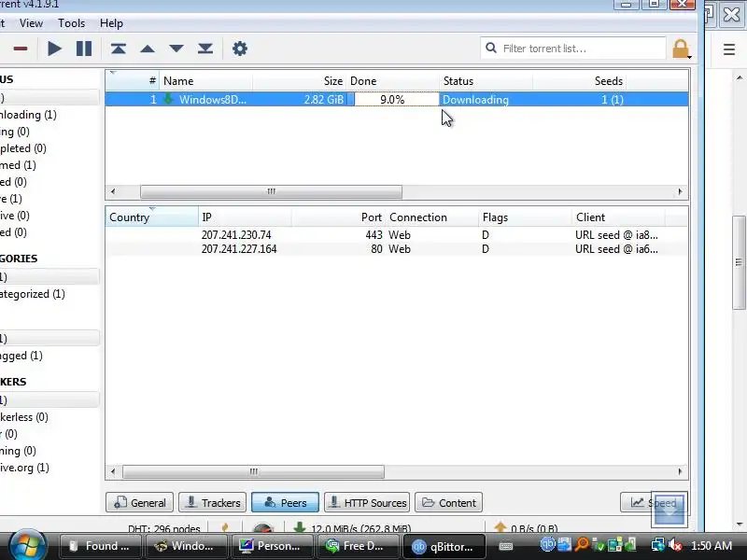Open Options via the gear icon

point(240,49)
